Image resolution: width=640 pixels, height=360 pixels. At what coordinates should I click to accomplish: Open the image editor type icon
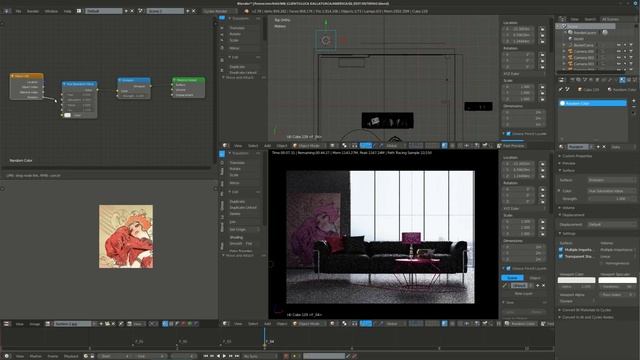tap(7, 324)
